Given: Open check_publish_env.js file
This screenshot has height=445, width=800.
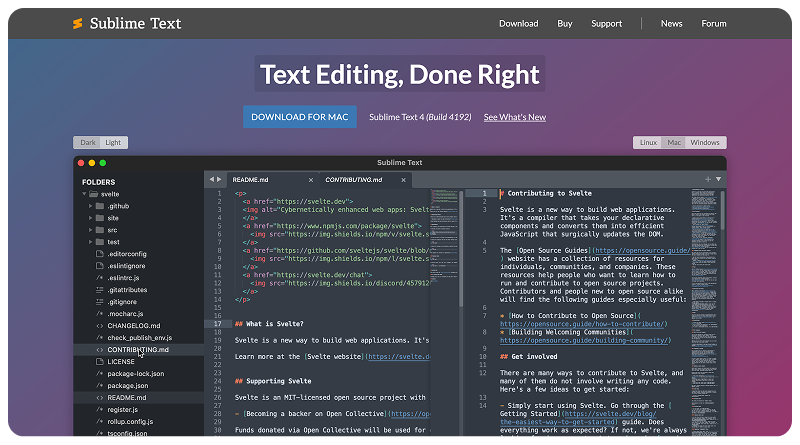Looking at the screenshot, I should click(138, 338).
